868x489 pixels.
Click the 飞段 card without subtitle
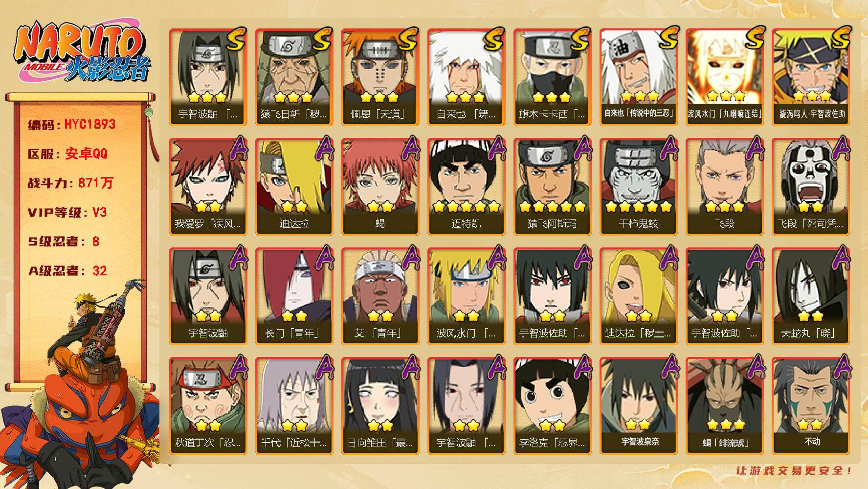tap(724, 187)
